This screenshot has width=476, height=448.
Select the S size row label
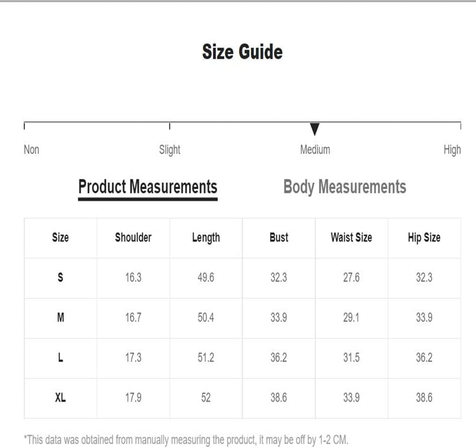(x=60, y=277)
